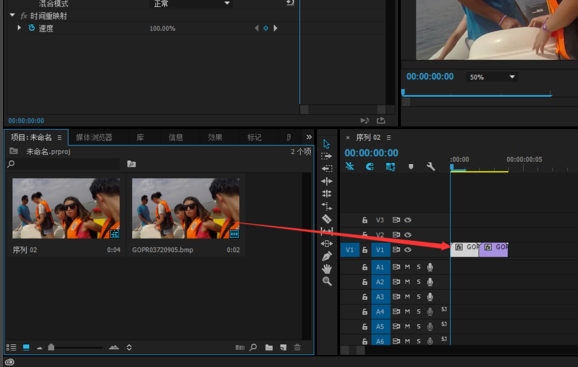Adjust the thumbnail zoom slider handle

click(x=51, y=347)
